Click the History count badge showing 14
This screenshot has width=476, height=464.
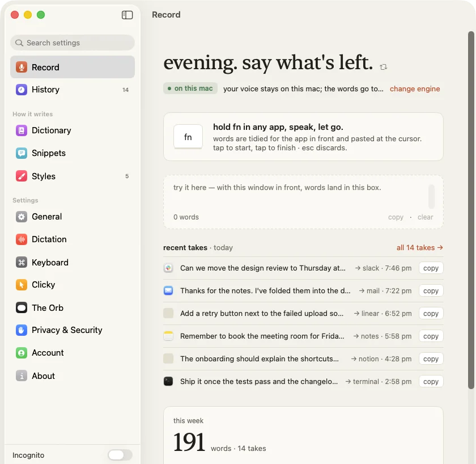coord(125,90)
